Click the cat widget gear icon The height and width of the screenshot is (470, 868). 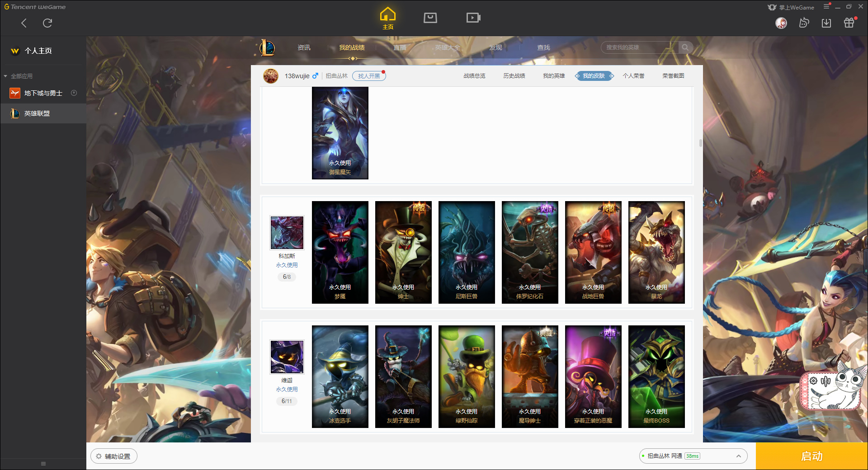(813, 381)
